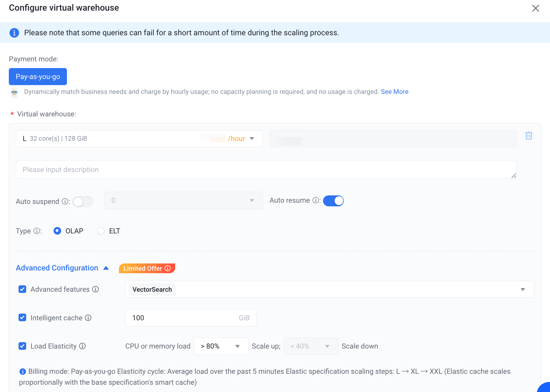Image resolution: width=550 pixels, height=392 pixels.
Task: Click the Auto suspend info icon
Action: [65, 201]
